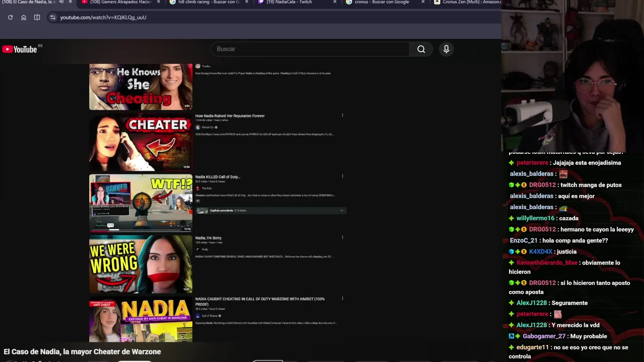Select the El Caso de Nadia tab
644x362 pixels.
click(29, 2)
